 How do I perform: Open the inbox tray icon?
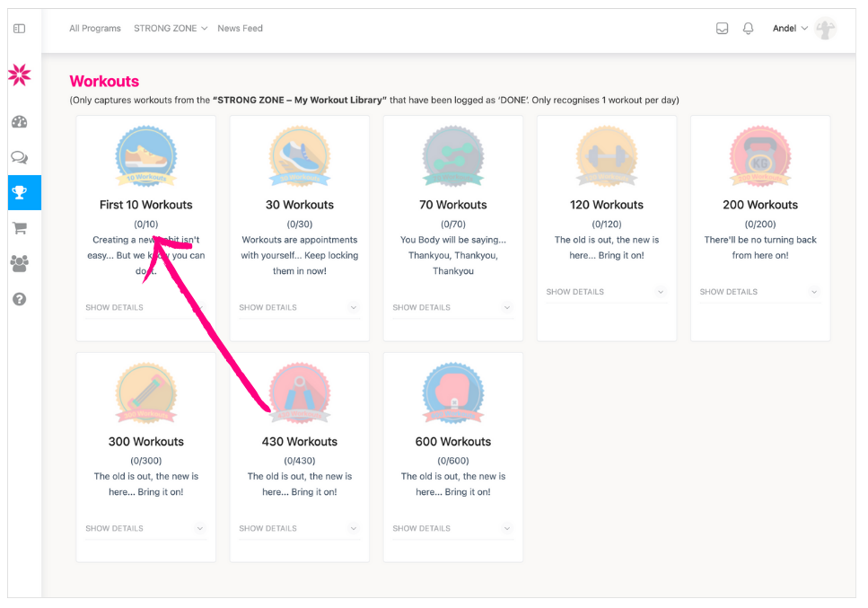click(x=722, y=29)
